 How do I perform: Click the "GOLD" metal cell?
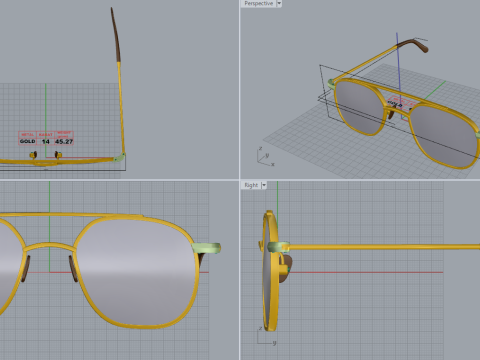coord(27,141)
